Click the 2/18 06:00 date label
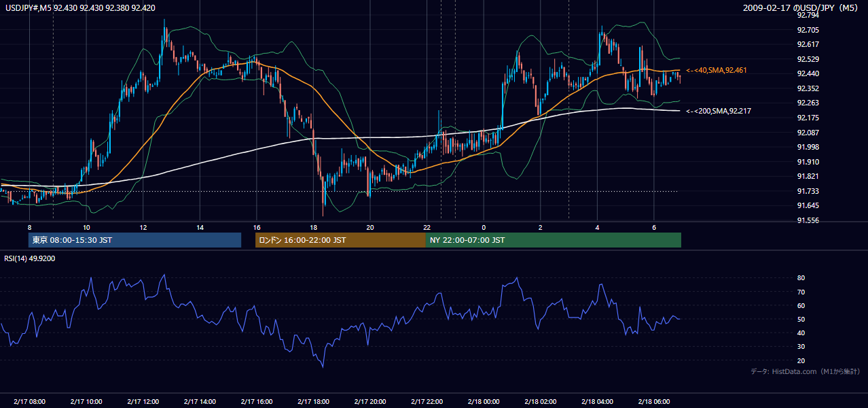 [653, 402]
